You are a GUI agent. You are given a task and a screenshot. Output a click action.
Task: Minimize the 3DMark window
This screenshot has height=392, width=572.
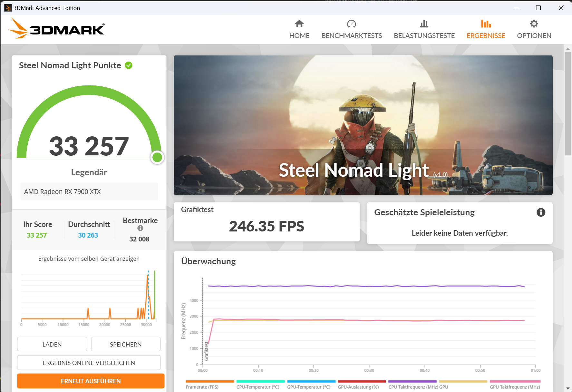tap(516, 8)
